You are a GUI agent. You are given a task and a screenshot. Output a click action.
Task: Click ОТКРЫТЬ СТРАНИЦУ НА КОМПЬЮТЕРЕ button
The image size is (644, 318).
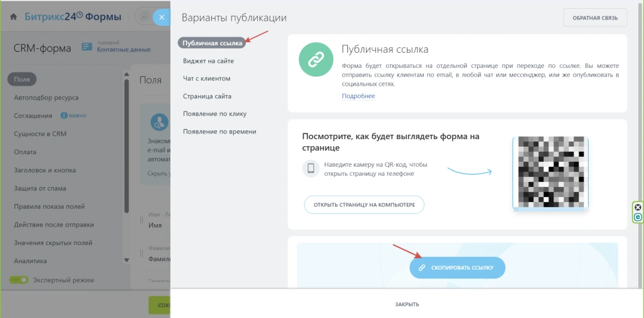pyautogui.click(x=364, y=205)
